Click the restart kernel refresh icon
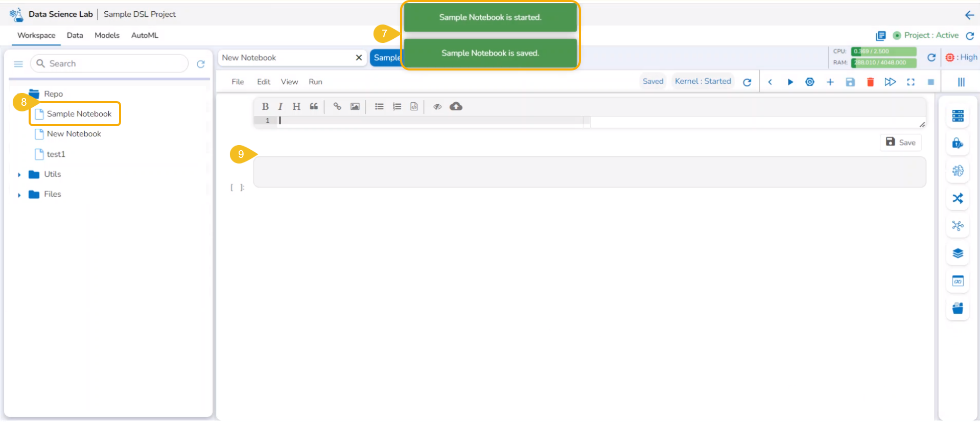The image size is (980, 422). pos(747,82)
